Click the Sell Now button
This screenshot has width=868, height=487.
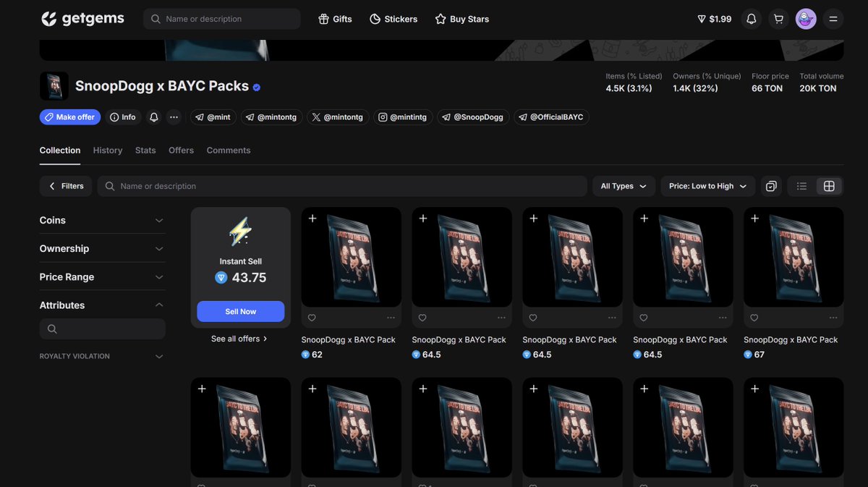241,311
